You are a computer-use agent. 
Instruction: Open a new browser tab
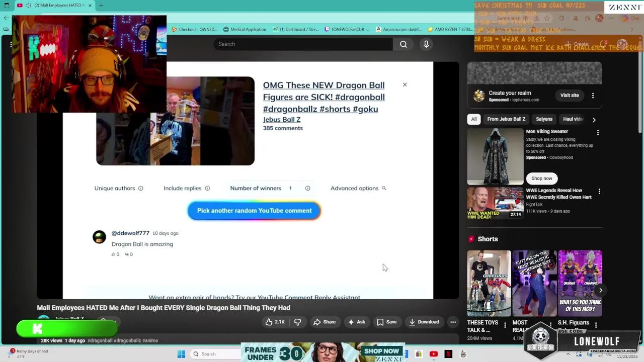(101, 6)
